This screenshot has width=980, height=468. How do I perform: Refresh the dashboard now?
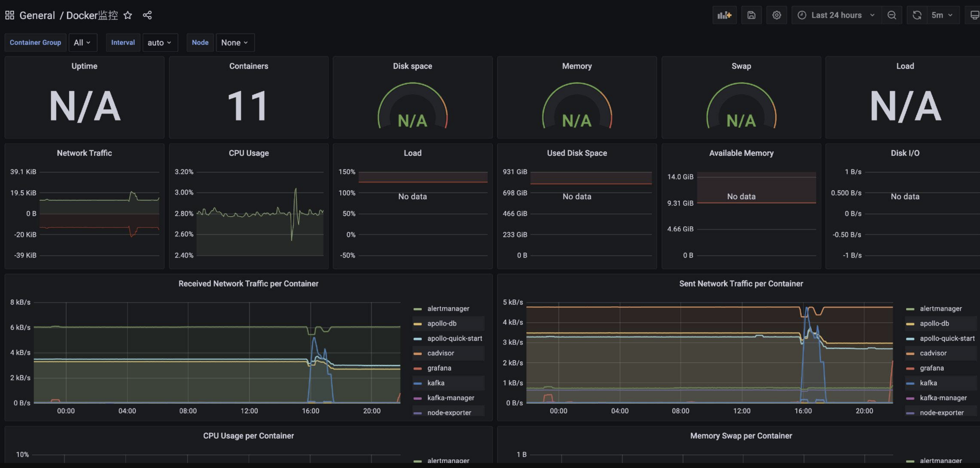[x=917, y=15]
